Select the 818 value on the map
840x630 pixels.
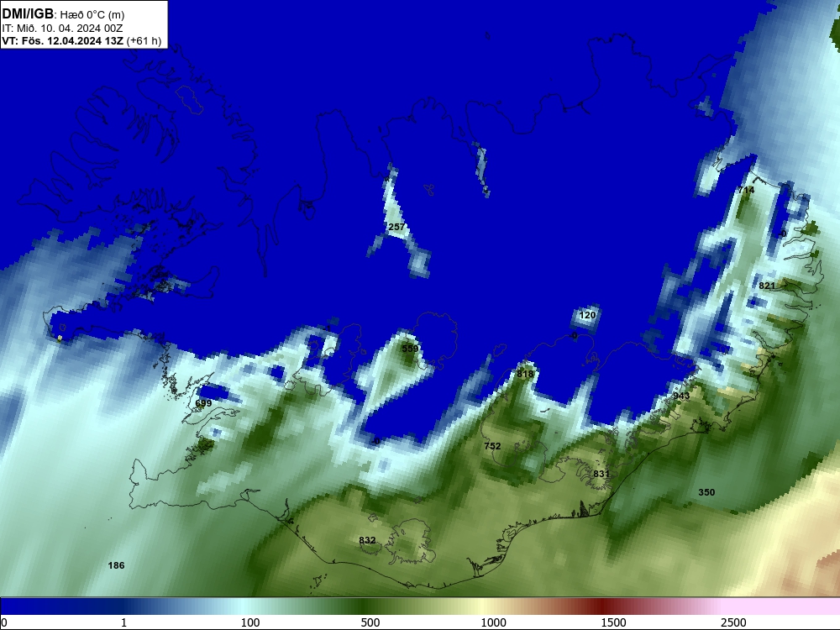525,374
